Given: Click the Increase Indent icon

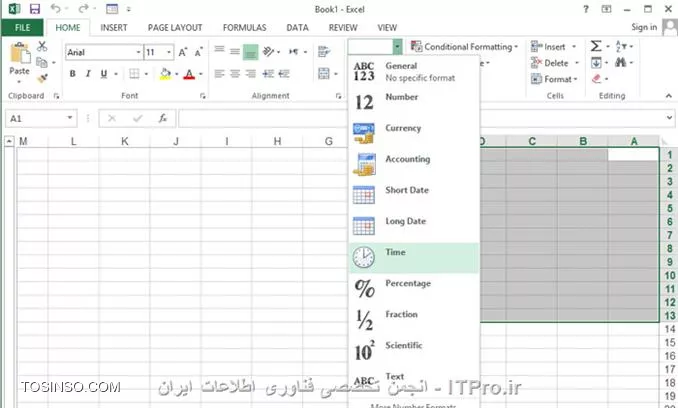Looking at the screenshot, I should click(x=284, y=74).
